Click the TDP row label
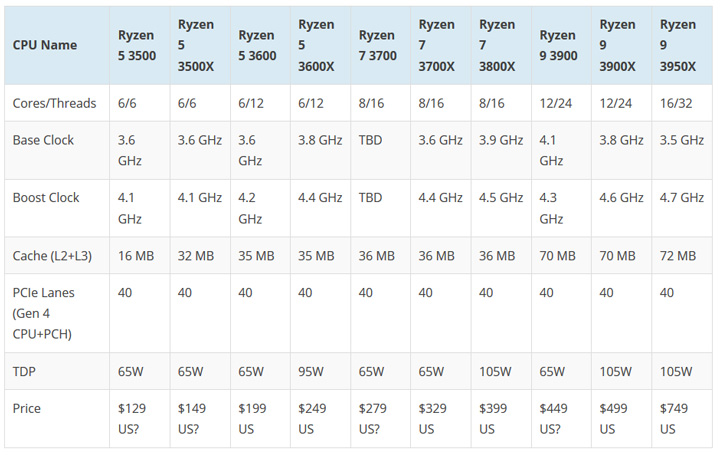 (x=57, y=371)
